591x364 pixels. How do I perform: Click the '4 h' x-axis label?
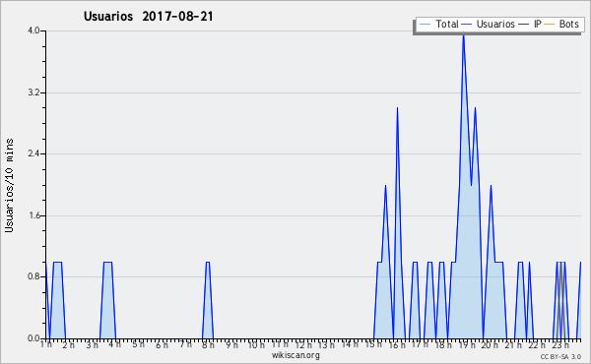114,344
